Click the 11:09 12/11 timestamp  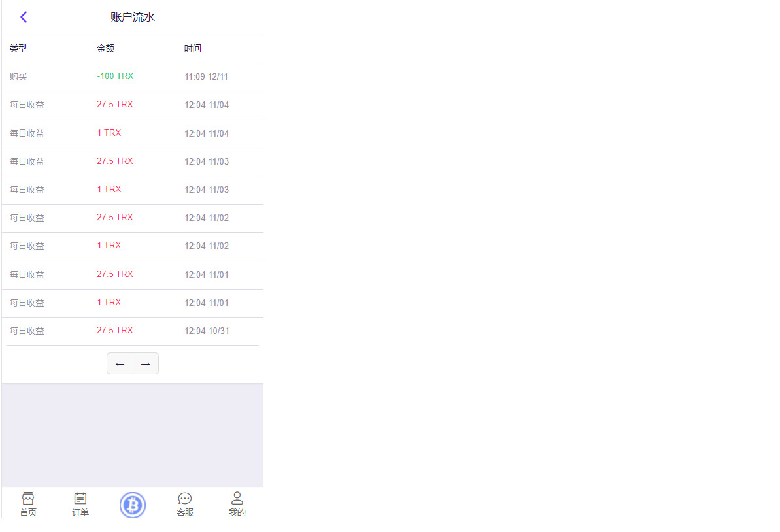tap(206, 77)
